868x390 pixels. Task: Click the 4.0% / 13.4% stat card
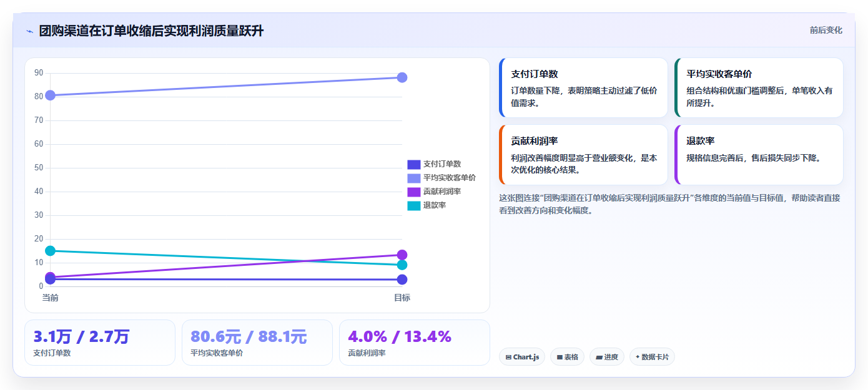(415, 343)
